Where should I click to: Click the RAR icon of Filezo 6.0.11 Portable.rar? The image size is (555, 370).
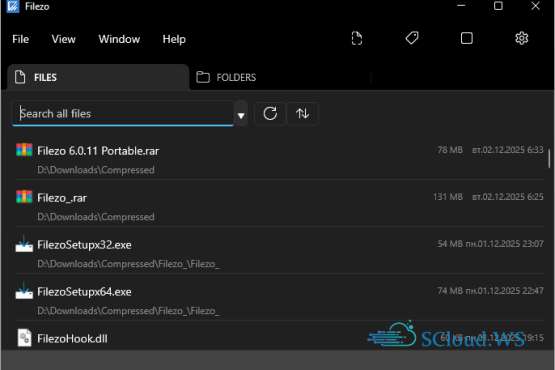(x=24, y=150)
